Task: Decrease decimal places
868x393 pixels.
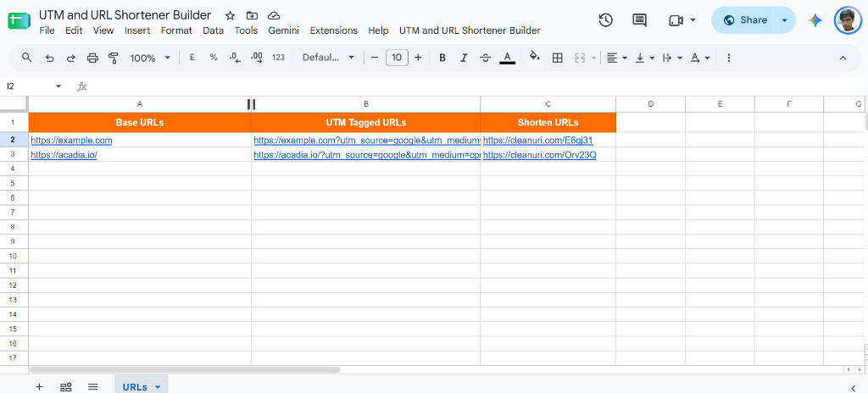Action: click(235, 57)
